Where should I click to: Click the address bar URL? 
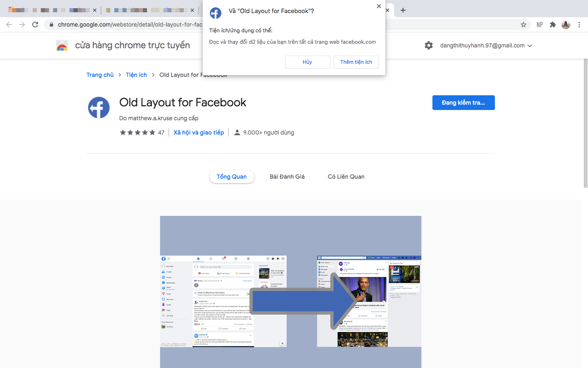click(130, 25)
